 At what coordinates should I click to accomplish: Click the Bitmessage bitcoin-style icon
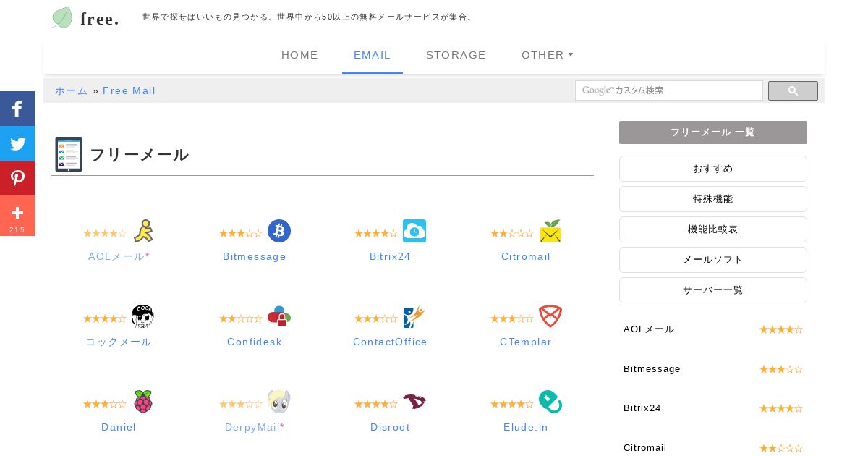(279, 231)
